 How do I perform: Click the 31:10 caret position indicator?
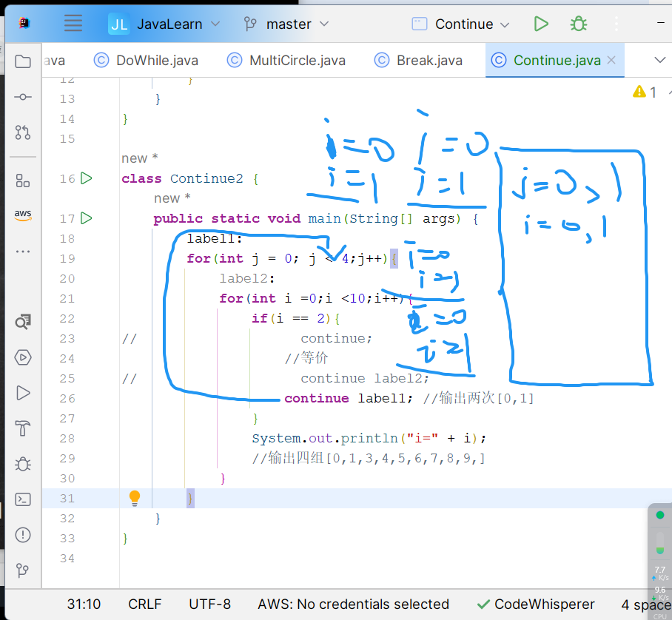[x=84, y=604]
